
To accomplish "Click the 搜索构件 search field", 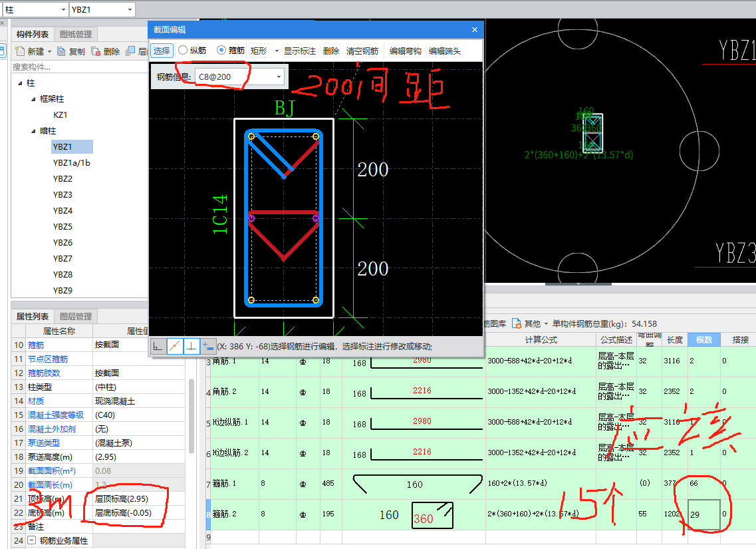I will point(79,67).
